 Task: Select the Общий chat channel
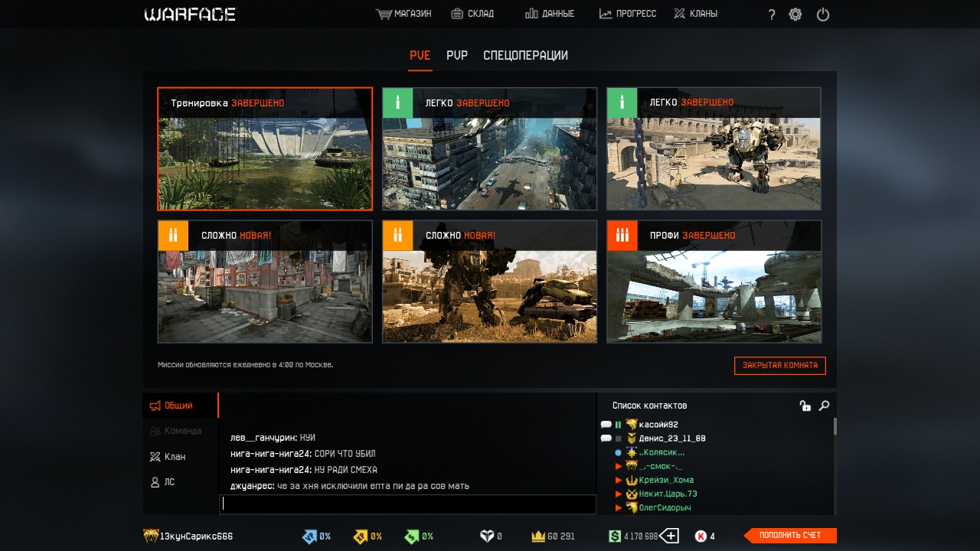click(x=181, y=406)
